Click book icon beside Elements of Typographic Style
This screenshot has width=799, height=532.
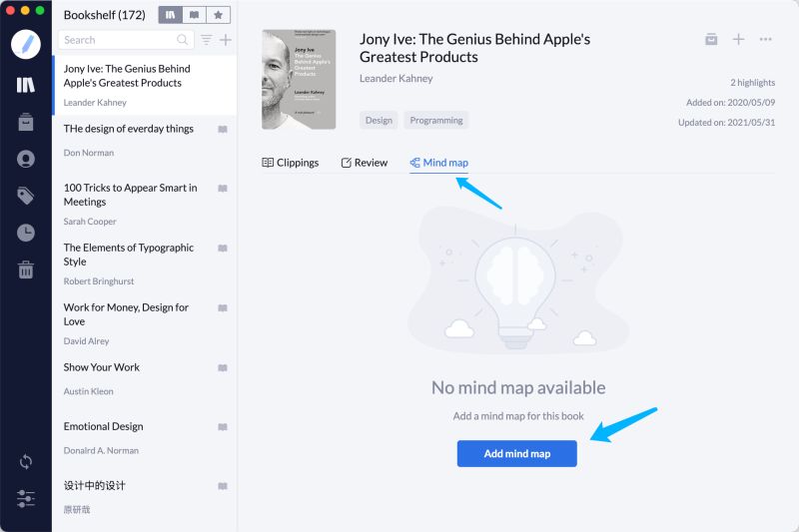coord(223,248)
